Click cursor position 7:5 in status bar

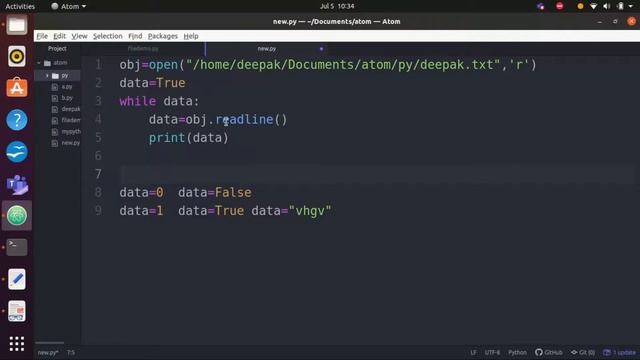pyautogui.click(x=71, y=353)
